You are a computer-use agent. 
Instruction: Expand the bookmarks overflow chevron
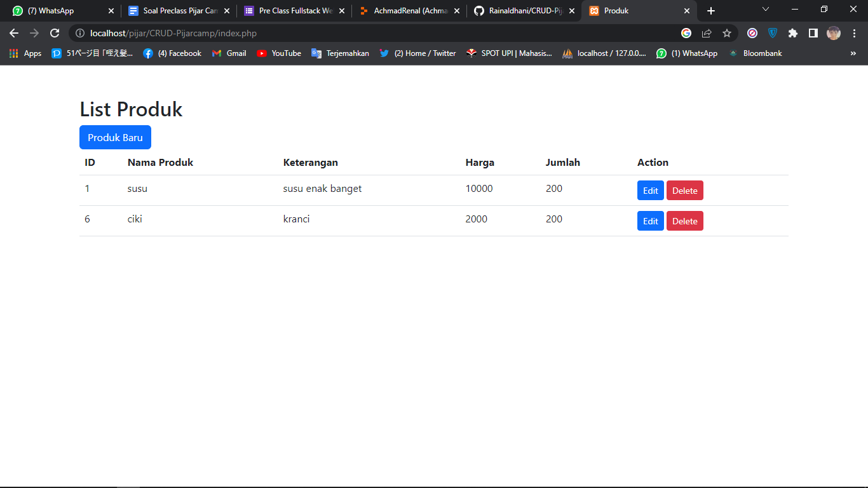(853, 53)
